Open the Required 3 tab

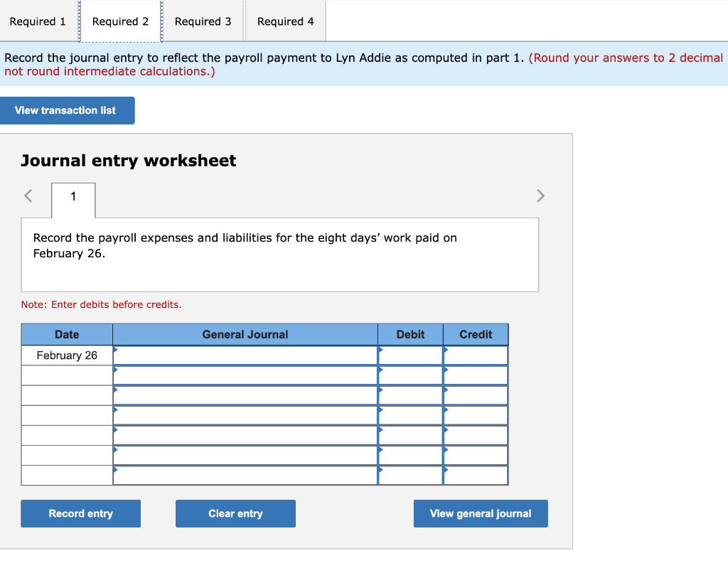click(x=203, y=21)
